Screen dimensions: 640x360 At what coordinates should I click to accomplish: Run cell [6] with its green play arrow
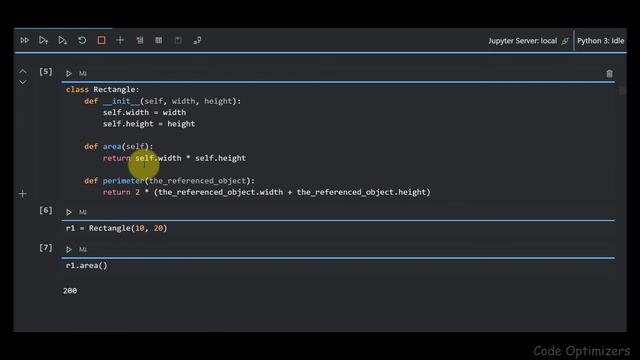69,212
